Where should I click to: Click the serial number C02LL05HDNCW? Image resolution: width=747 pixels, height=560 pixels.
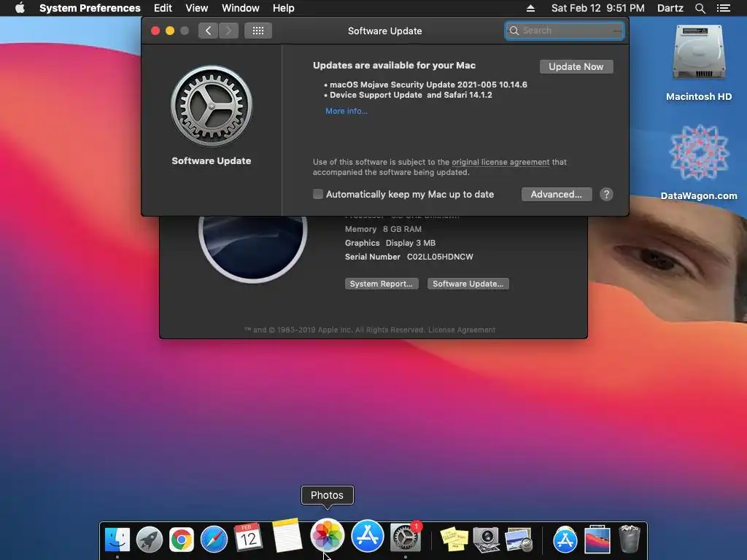440,257
